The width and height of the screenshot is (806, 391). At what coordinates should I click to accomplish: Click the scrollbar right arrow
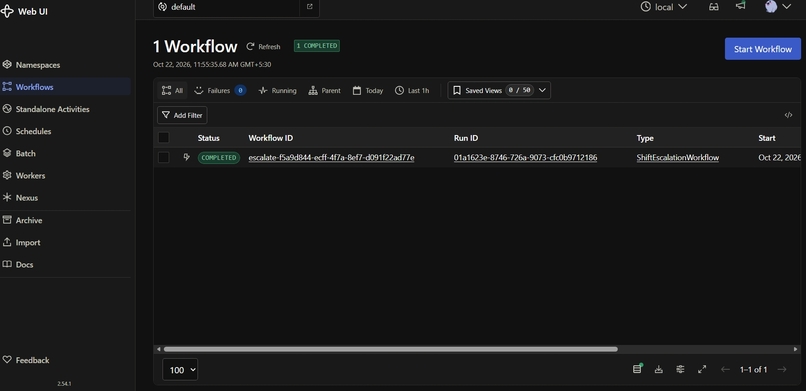point(796,349)
